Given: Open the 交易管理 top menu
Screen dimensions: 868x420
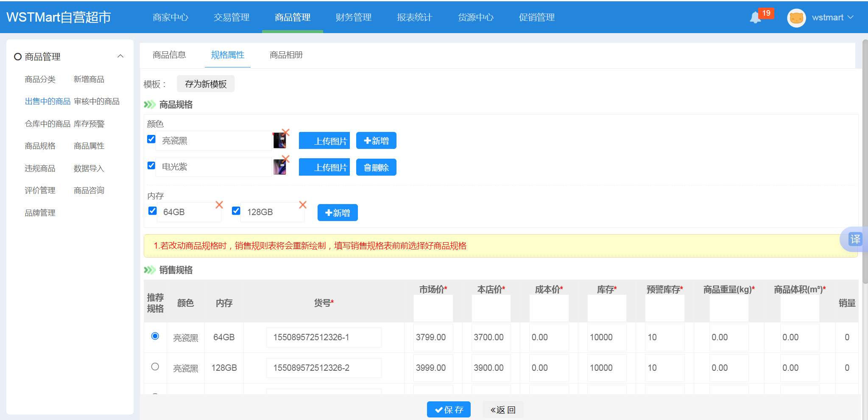Looking at the screenshot, I should (232, 17).
